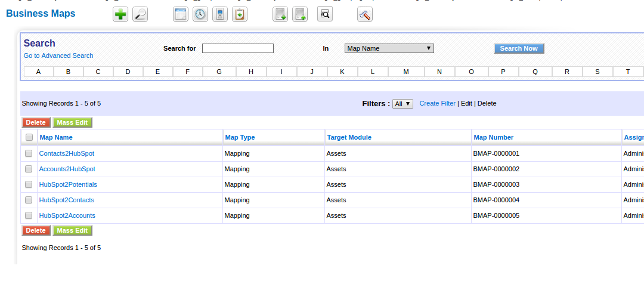Viewport: 644px width, 287px height.
Task: Click the top green Mass Edit button
Action: (72, 122)
